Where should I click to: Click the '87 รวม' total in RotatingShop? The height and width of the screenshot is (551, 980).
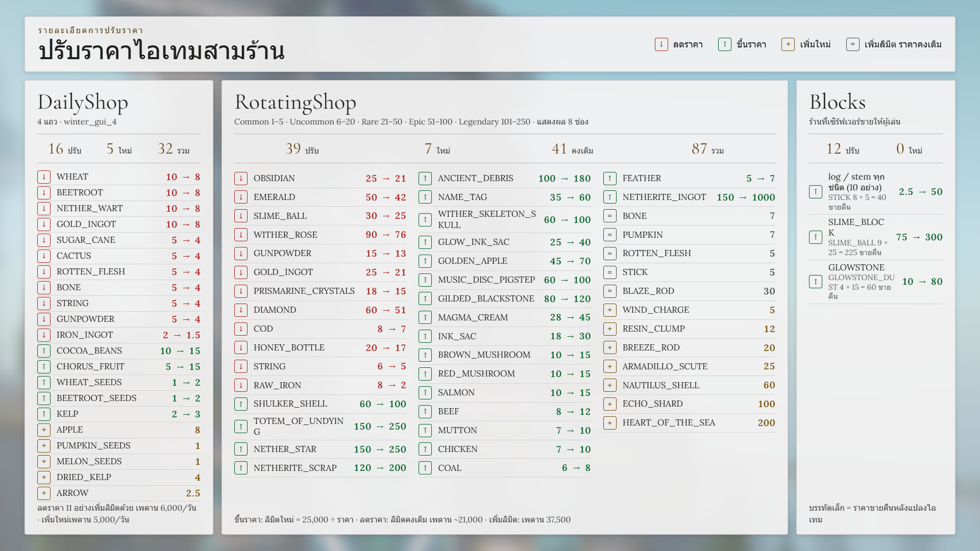707,149
